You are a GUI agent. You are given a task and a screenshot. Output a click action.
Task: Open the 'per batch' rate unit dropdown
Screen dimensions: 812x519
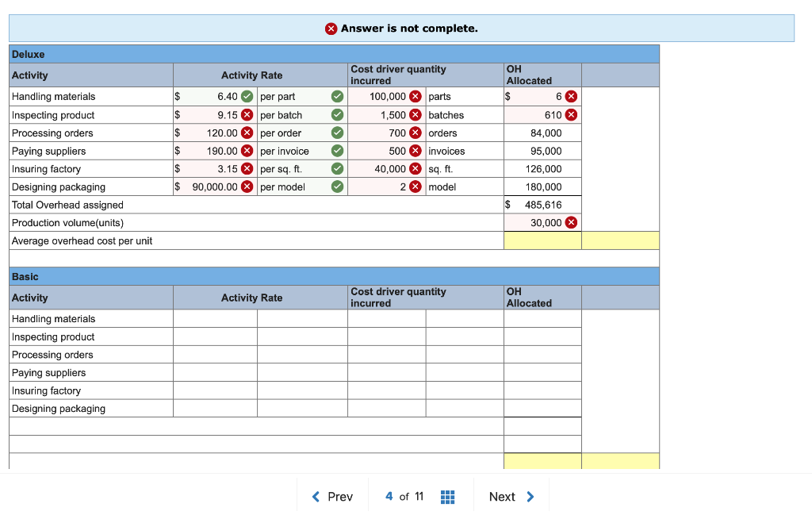[x=302, y=114]
